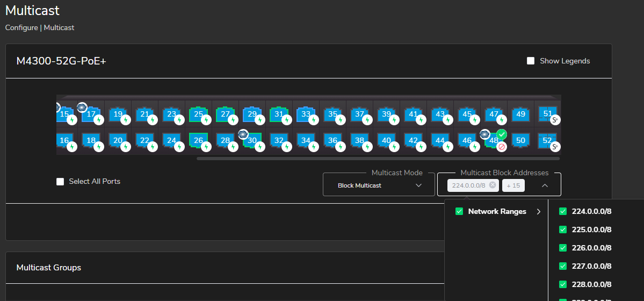
Task: Click the +15 more addresses chip
Action: [x=513, y=185]
